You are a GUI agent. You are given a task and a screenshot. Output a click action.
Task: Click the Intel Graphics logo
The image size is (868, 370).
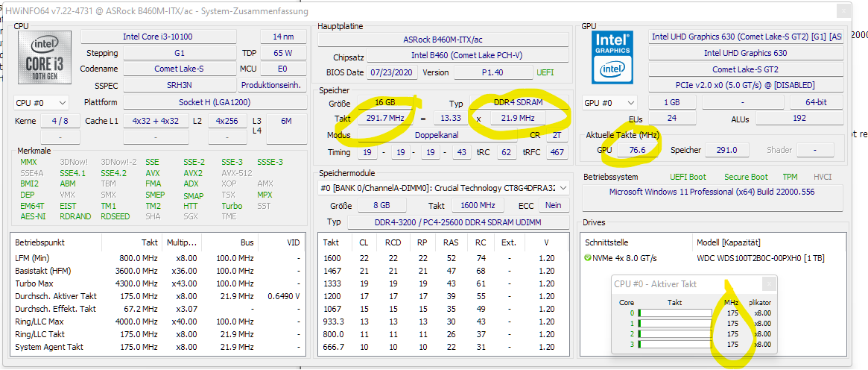click(612, 57)
